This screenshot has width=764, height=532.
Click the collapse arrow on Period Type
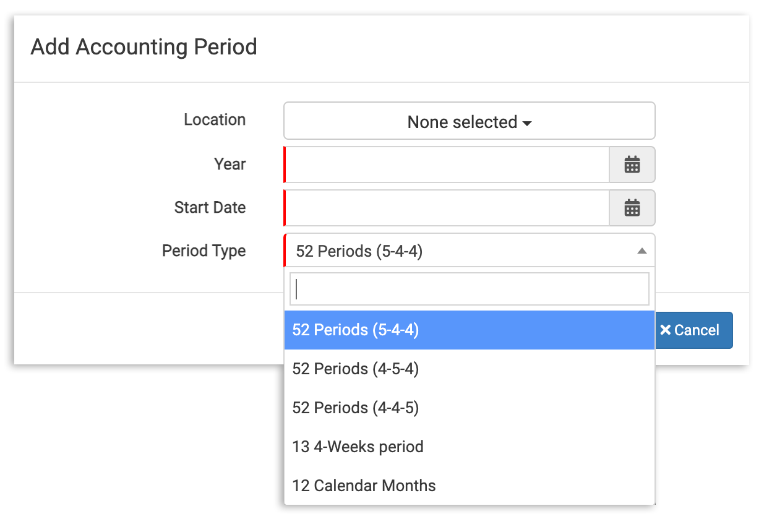[642, 250]
